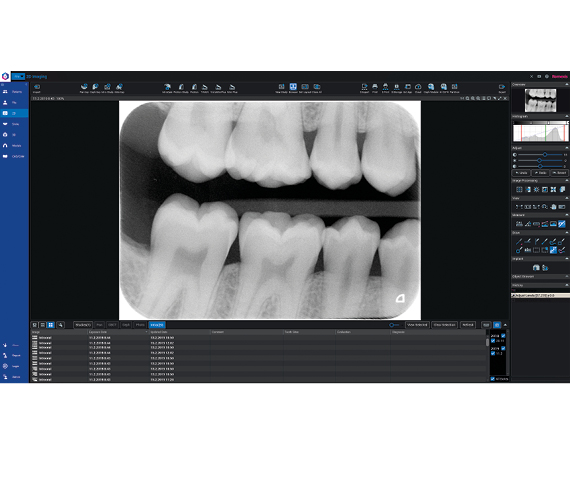Click the highlighted last icon in Measure panel
The width and height of the screenshot is (570, 500).
[562, 224]
